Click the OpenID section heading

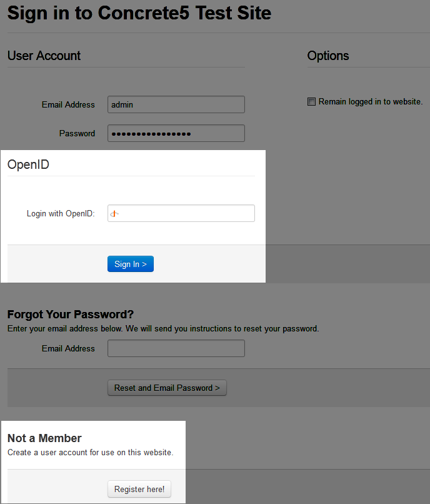click(28, 165)
